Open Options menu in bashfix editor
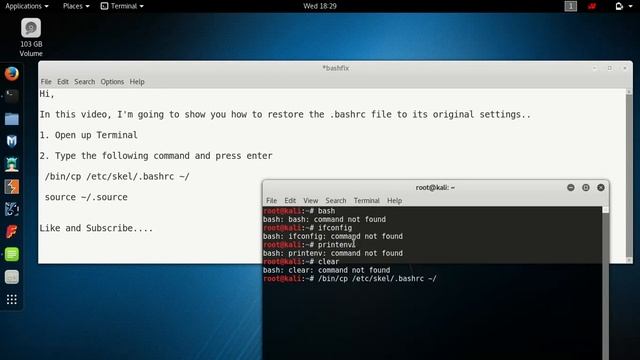 [x=112, y=82]
